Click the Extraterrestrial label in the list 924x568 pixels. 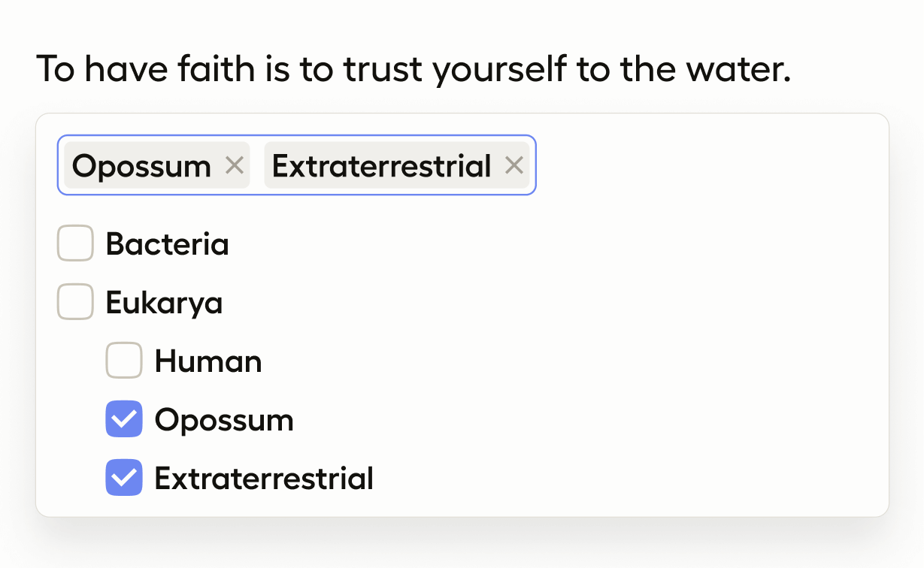264,478
